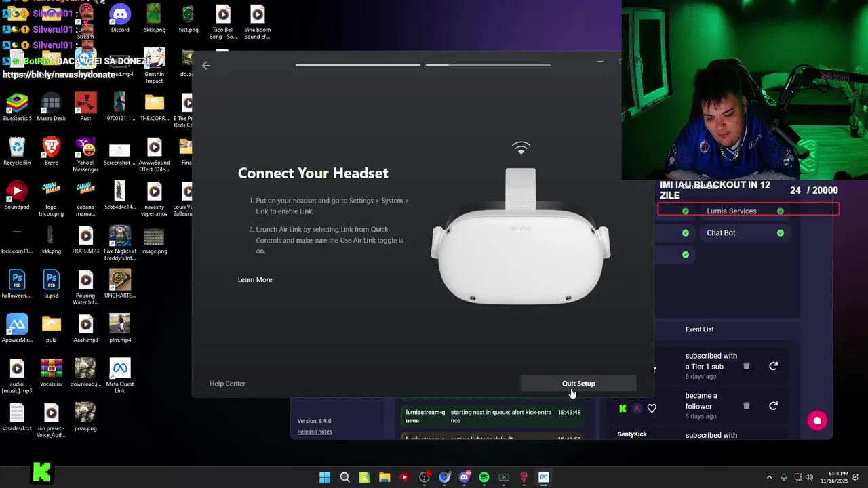The image size is (868, 488).
Task: Open ApowerMirror desktop shortcut
Action: point(17,329)
